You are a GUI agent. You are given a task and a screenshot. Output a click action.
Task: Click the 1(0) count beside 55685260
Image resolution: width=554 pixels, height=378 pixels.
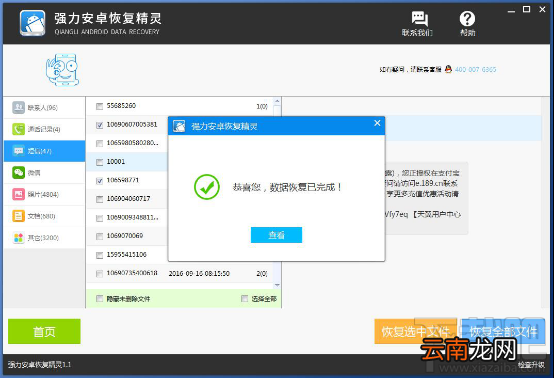click(x=262, y=106)
